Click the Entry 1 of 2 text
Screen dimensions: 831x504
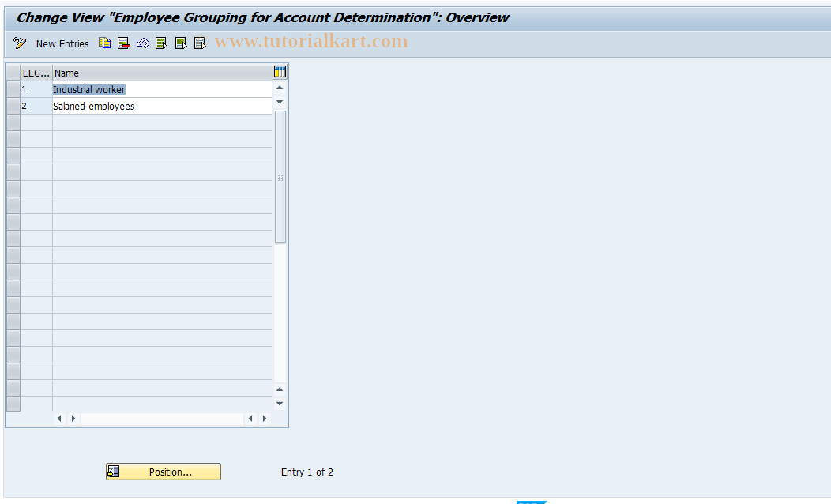coord(307,472)
